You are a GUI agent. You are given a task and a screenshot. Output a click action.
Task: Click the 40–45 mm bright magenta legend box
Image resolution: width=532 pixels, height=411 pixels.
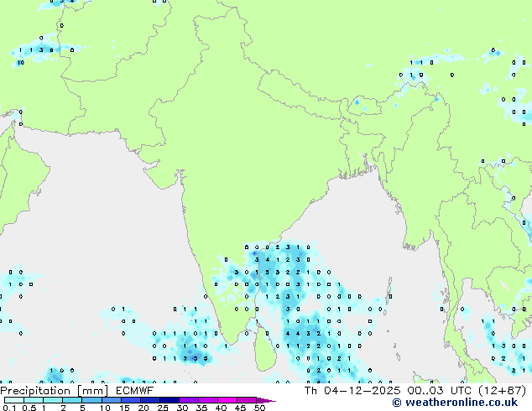pyautogui.click(x=227, y=400)
